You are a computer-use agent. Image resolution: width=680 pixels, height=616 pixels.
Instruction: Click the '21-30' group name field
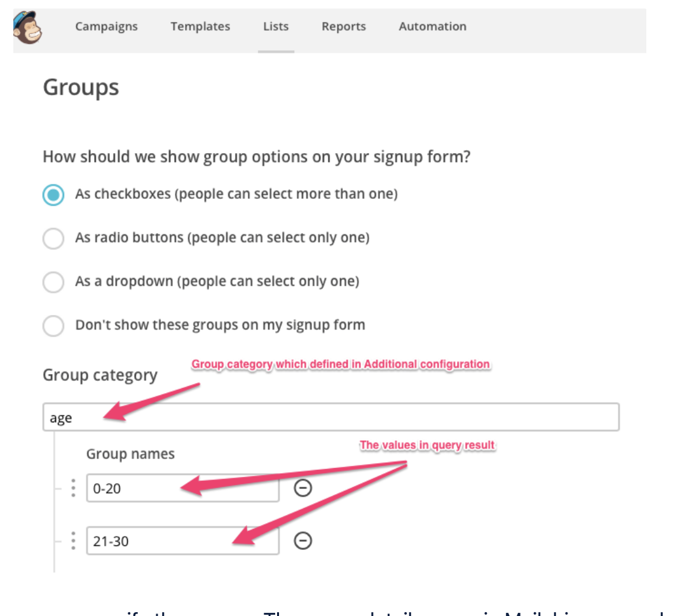tap(182, 541)
